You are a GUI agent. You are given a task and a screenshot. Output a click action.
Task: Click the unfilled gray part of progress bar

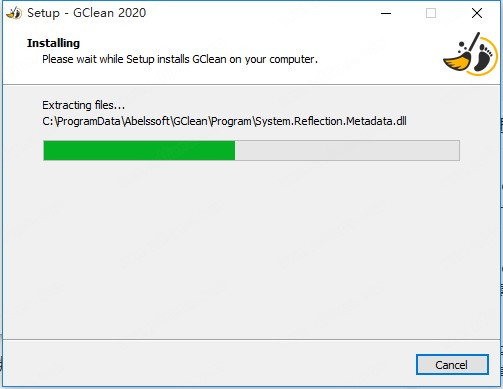(x=347, y=150)
